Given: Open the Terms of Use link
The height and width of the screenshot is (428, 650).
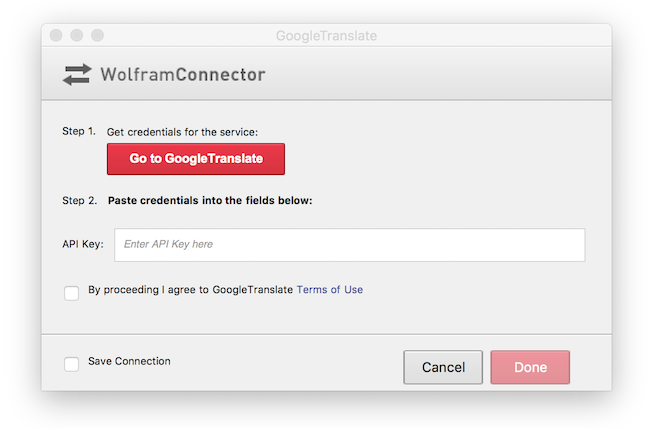Looking at the screenshot, I should [x=330, y=289].
